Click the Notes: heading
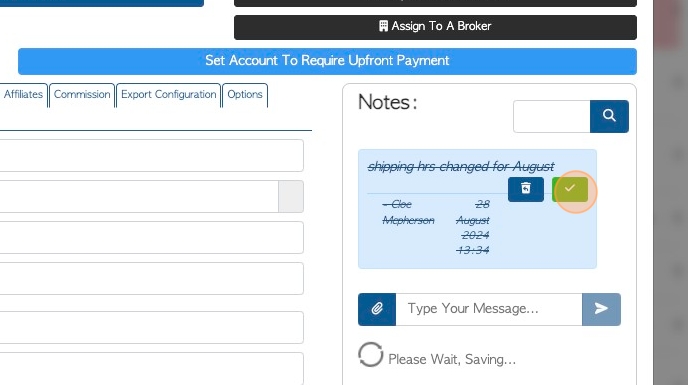 click(x=387, y=102)
